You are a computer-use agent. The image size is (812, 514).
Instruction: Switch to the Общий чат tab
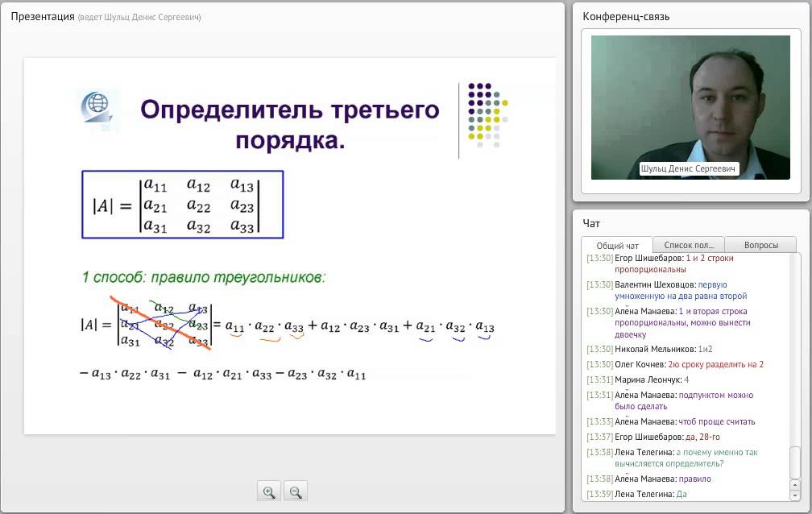click(x=617, y=245)
